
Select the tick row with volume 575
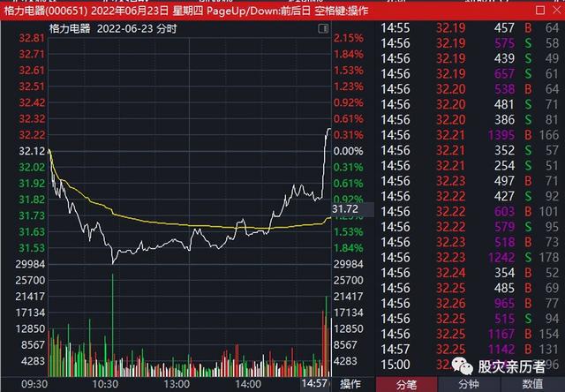(470, 43)
